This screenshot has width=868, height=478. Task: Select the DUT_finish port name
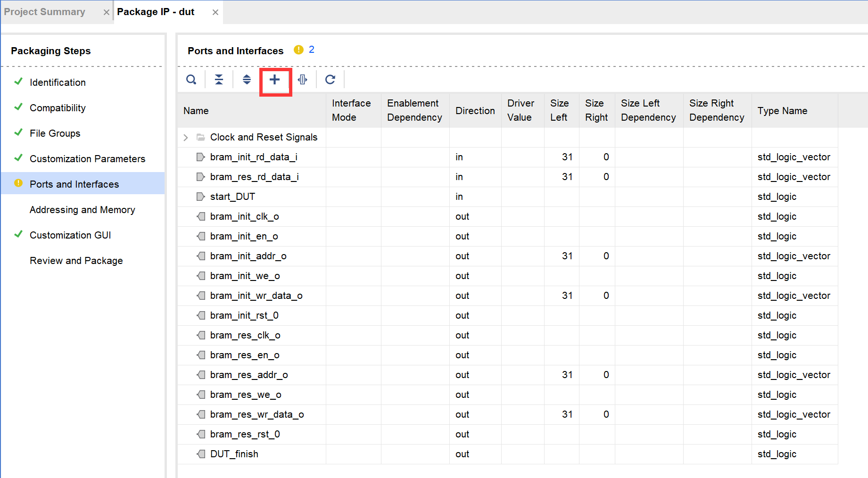pos(234,454)
